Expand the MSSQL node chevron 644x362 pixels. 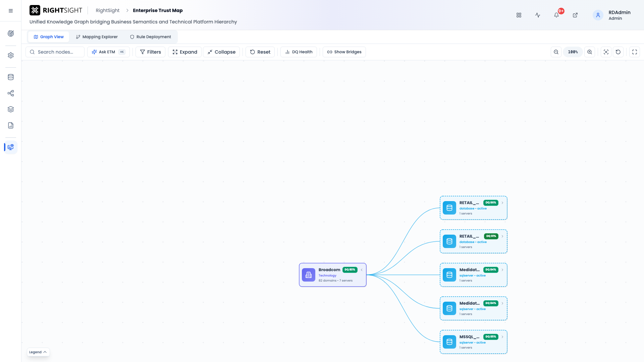502,337
